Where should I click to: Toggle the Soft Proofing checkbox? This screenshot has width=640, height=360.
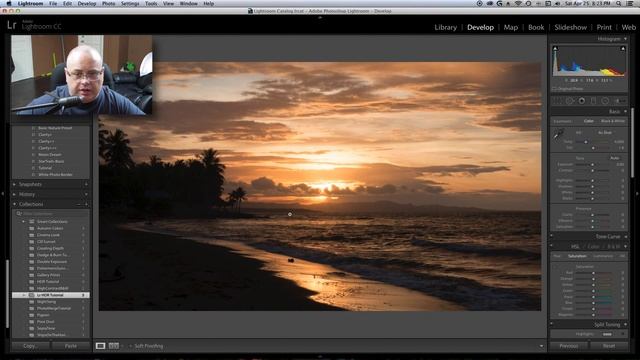130,346
